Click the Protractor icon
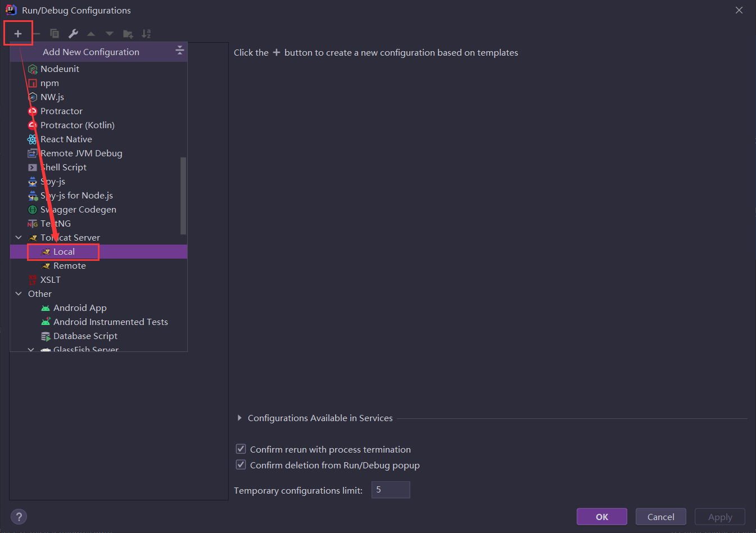Screen dimensions: 756x533 click(33, 111)
